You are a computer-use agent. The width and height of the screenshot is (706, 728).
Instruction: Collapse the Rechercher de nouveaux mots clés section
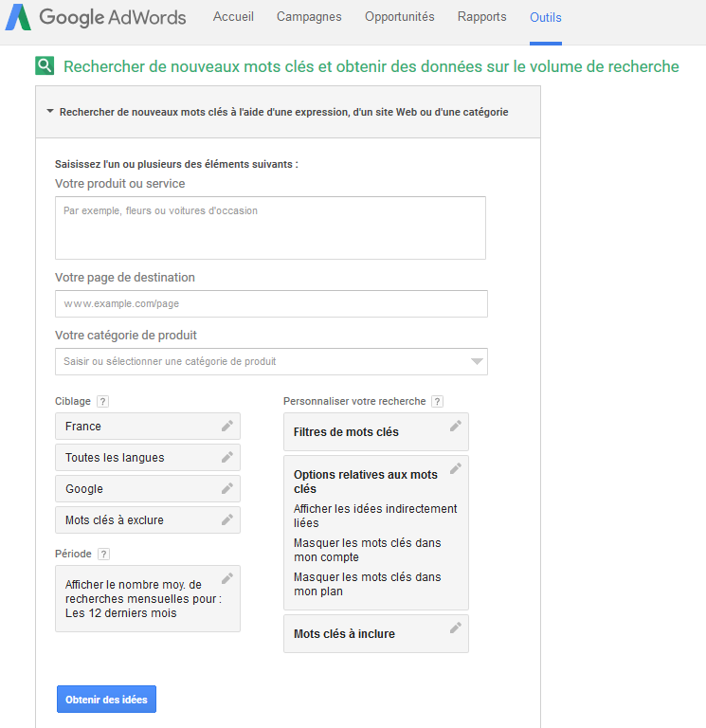pyautogui.click(x=50, y=112)
